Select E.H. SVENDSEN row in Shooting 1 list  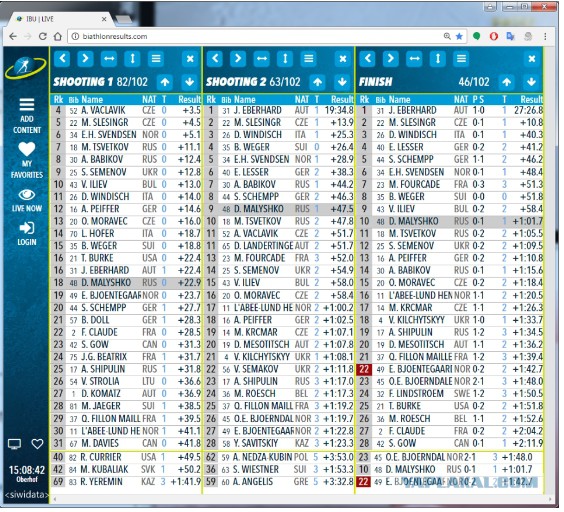[x=126, y=135]
